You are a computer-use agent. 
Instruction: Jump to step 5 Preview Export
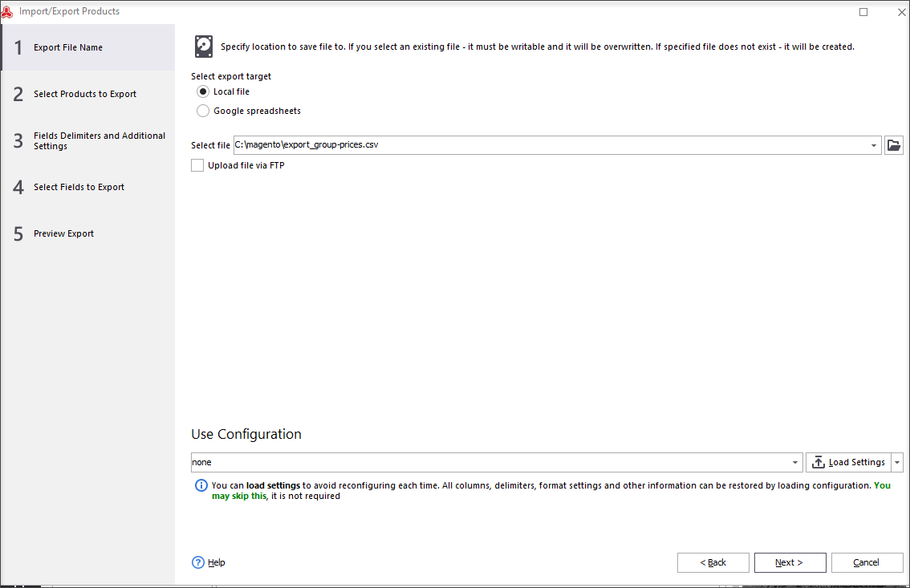pyautogui.click(x=87, y=233)
